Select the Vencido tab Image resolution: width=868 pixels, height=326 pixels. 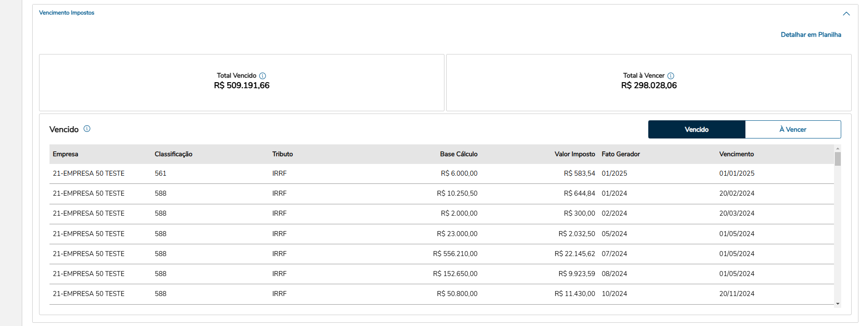coord(696,129)
